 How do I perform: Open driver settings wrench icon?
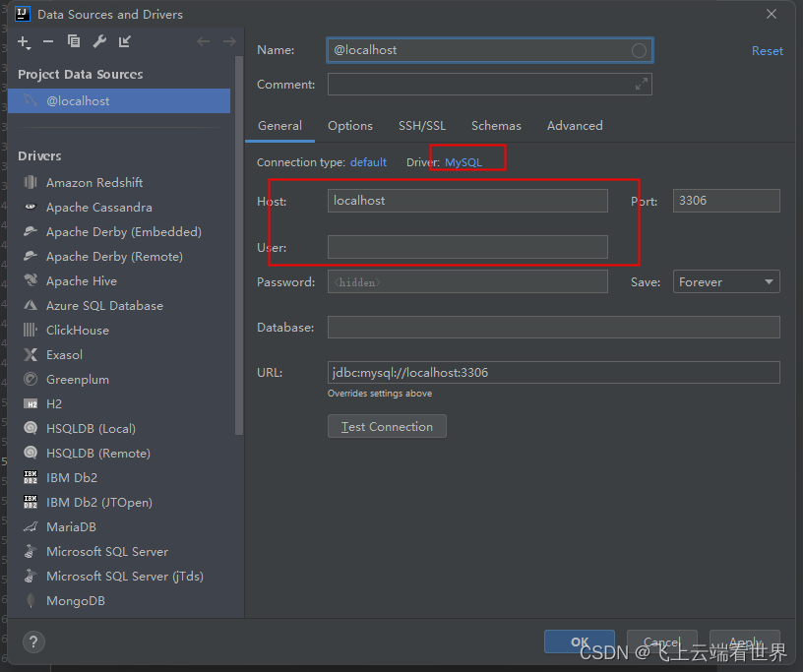(x=99, y=41)
